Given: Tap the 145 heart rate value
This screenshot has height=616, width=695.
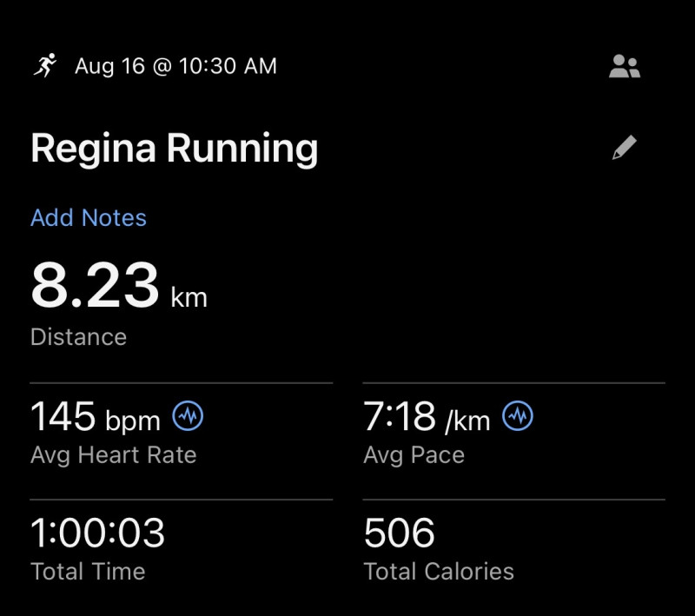Looking at the screenshot, I should [63, 417].
